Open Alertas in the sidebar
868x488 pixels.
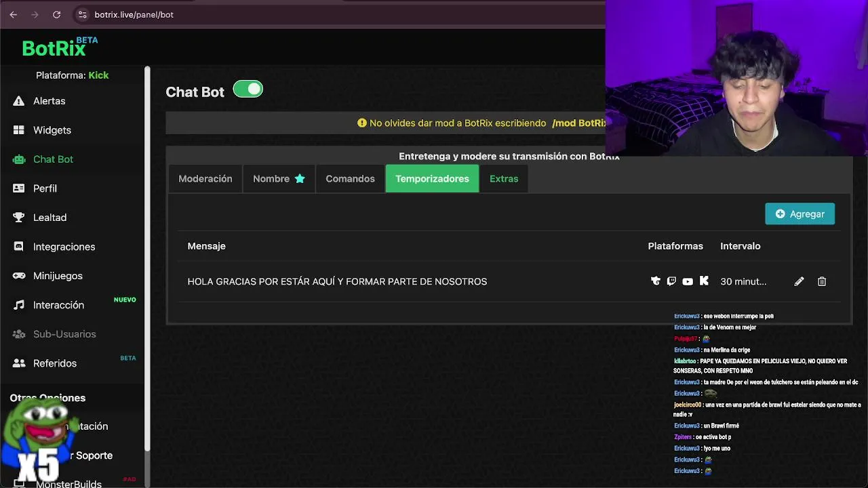[x=49, y=101]
